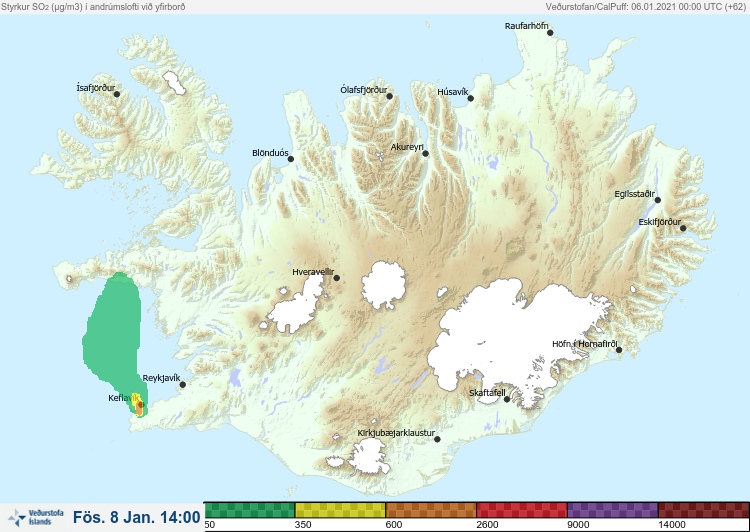Click the yellow 350 legend swatch
750x532 pixels.
(x=340, y=510)
